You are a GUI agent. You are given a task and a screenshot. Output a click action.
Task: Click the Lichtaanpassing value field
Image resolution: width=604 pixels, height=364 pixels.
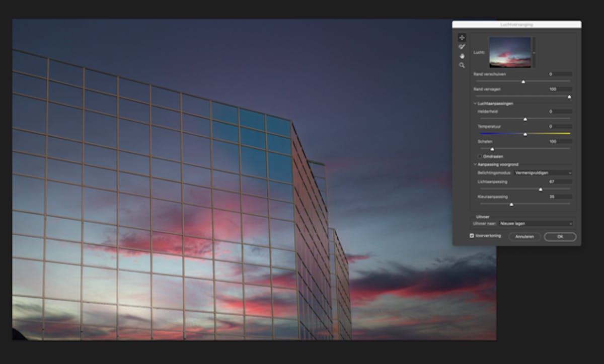[x=560, y=181]
